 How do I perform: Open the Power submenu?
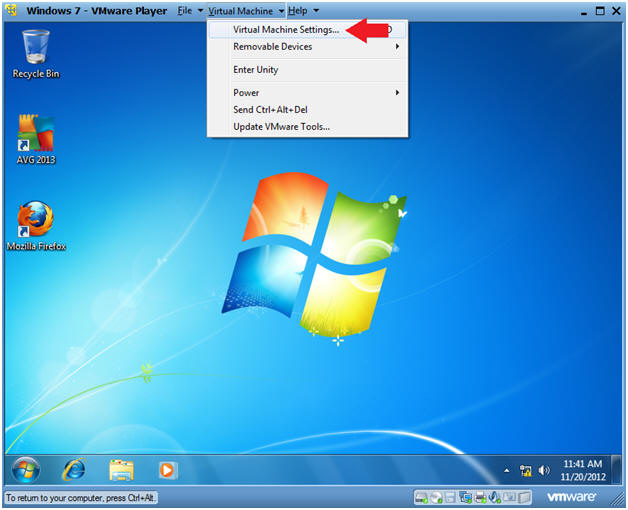pos(307,93)
